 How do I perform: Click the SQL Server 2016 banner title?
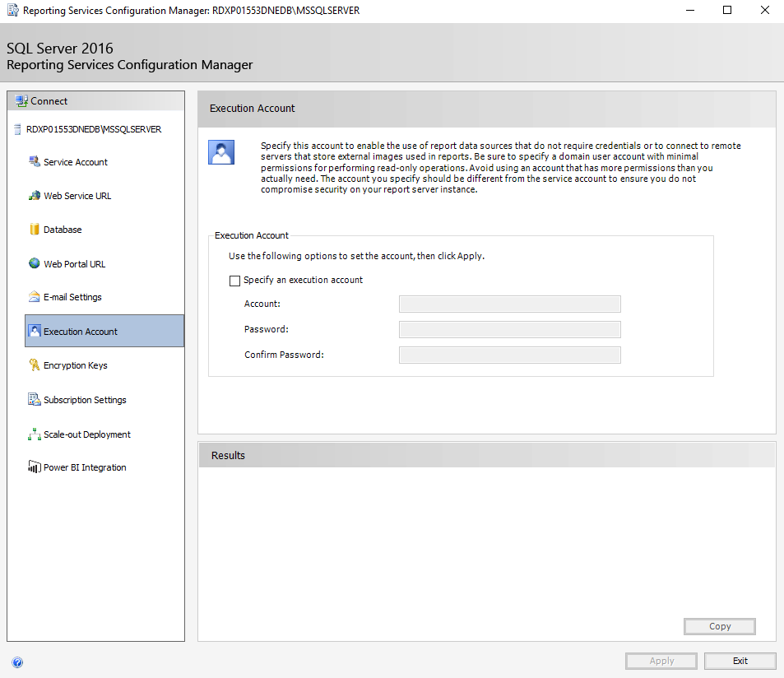[60, 49]
